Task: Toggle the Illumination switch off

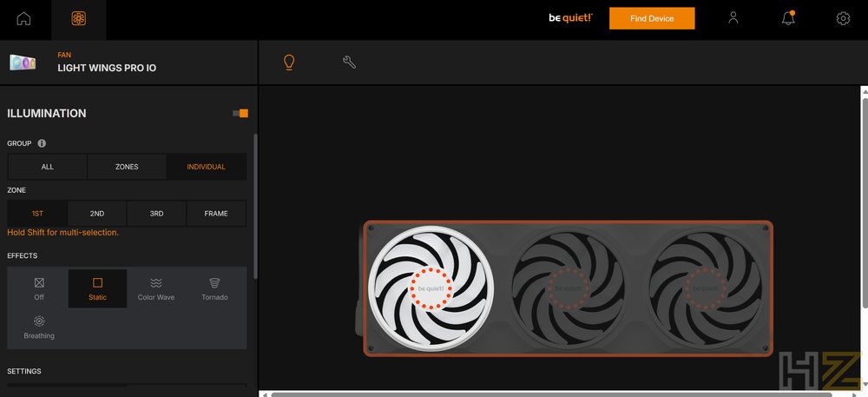Action: [x=240, y=113]
